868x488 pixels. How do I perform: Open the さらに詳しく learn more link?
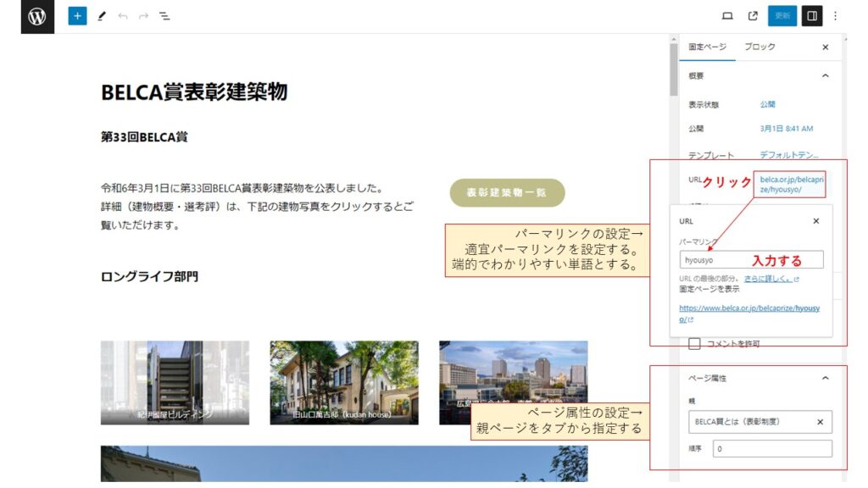coord(771,279)
